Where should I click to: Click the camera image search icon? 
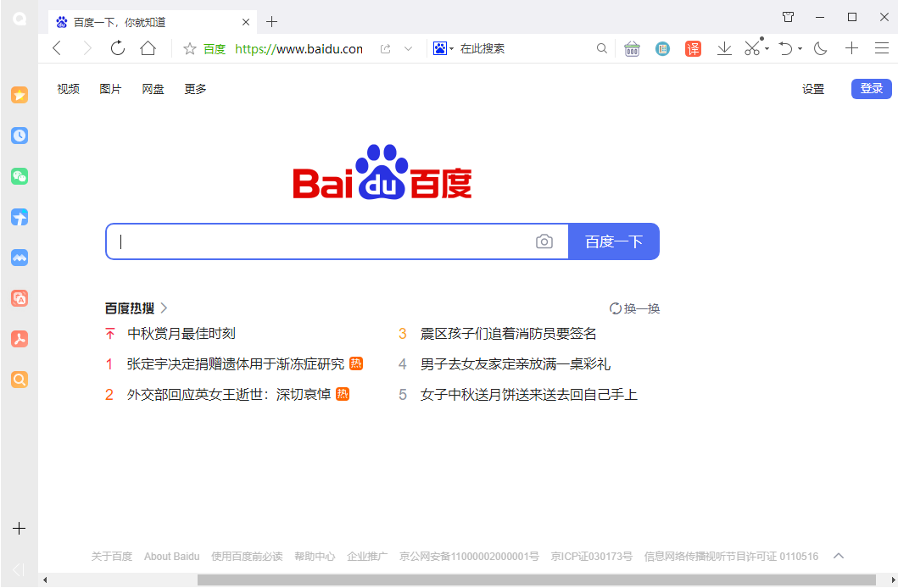tap(544, 241)
